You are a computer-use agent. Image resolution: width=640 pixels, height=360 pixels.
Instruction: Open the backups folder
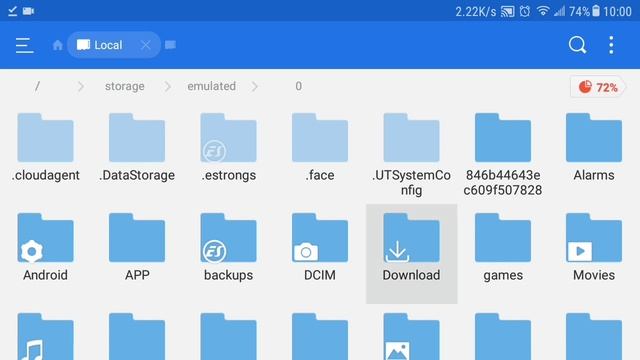(228, 248)
